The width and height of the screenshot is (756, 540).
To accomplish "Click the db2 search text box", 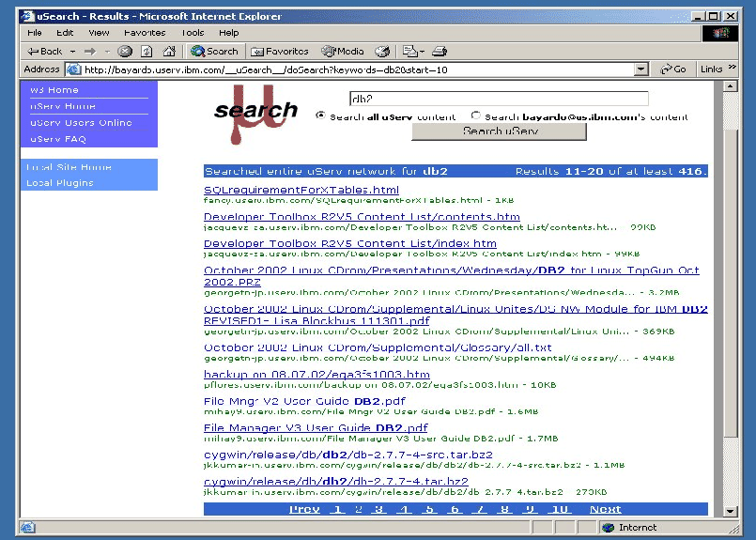I will tap(499, 99).
